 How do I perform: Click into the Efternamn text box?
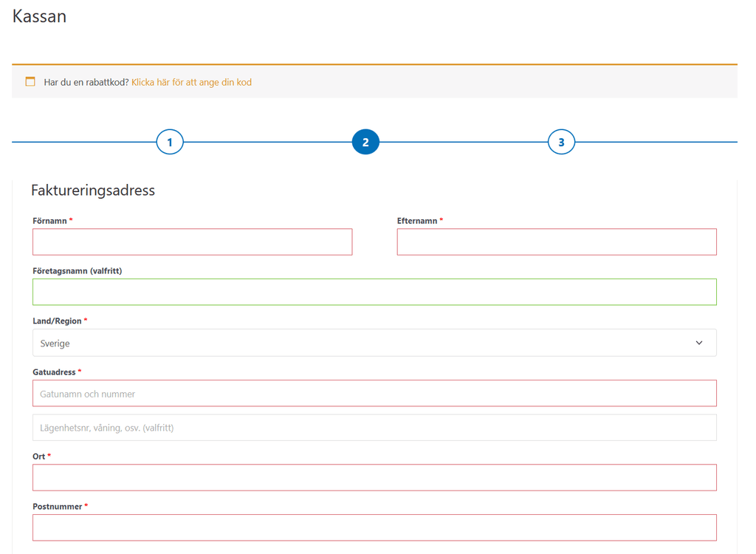[x=557, y=242]
